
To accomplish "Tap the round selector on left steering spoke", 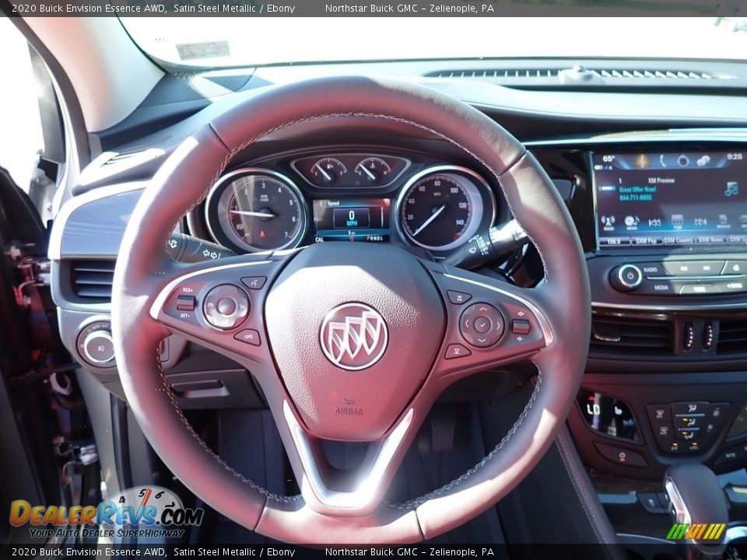I will click(226, 306).
